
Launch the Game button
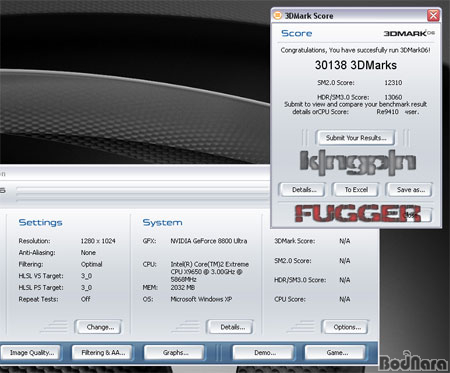pos(336,353)
